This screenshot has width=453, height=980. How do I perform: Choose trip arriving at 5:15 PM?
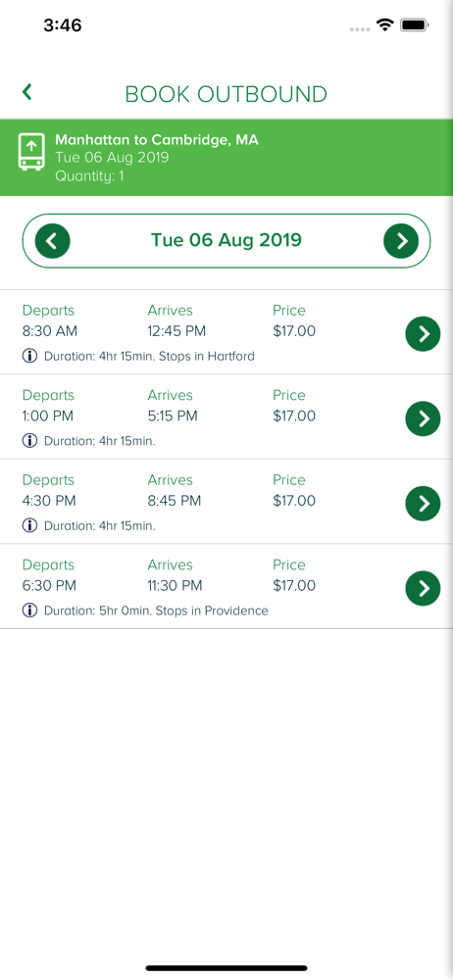pos(226,416)
